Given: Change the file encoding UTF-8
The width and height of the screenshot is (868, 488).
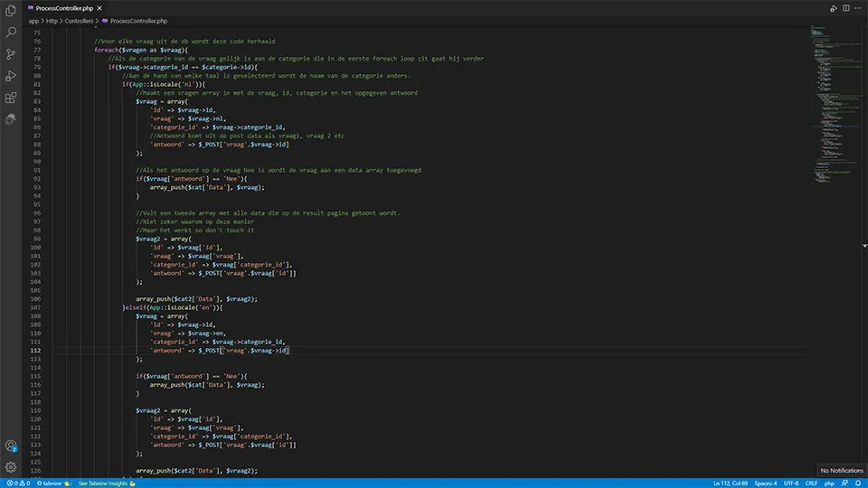Looking at the screenshot, I should [791, 483].
